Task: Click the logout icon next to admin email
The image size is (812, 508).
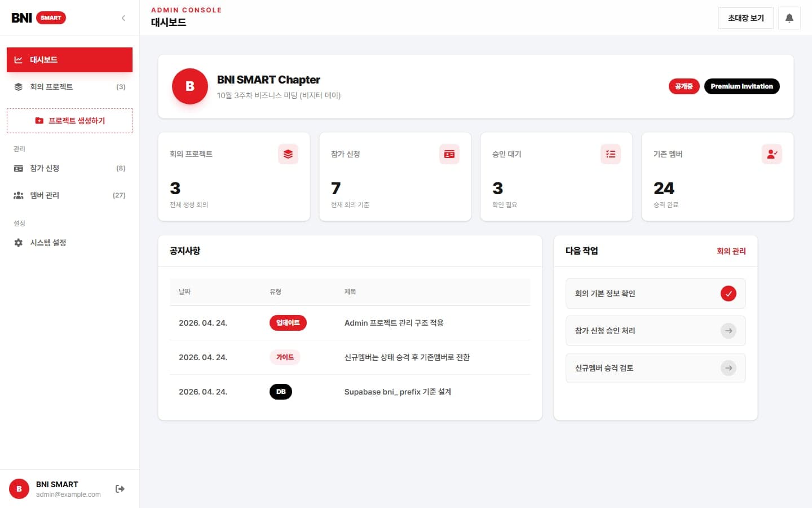Action: [120, 489]
